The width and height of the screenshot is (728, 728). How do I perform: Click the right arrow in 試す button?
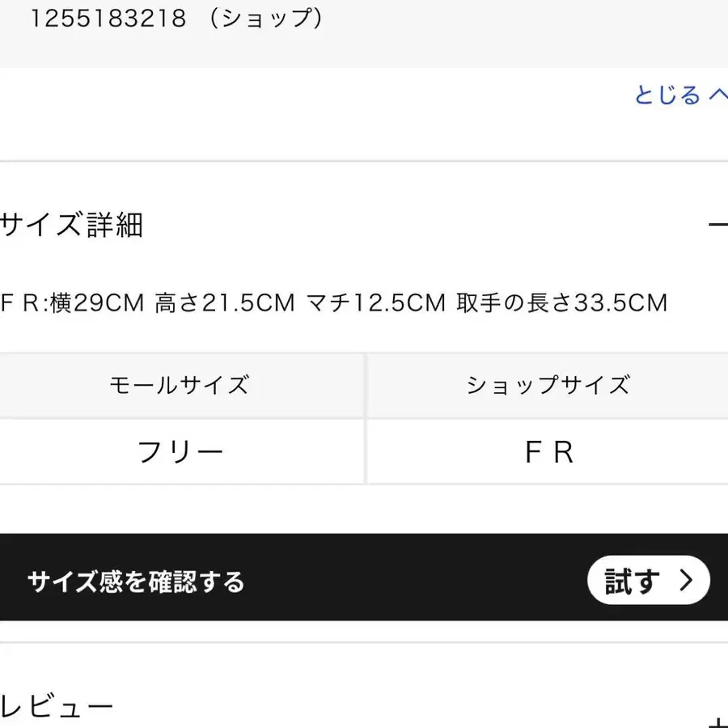(686, 581)
